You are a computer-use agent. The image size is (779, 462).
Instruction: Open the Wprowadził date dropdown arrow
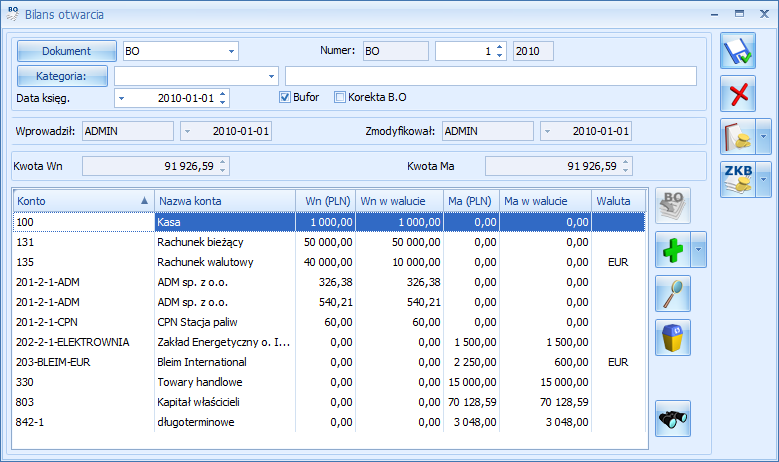pos(187,132)
